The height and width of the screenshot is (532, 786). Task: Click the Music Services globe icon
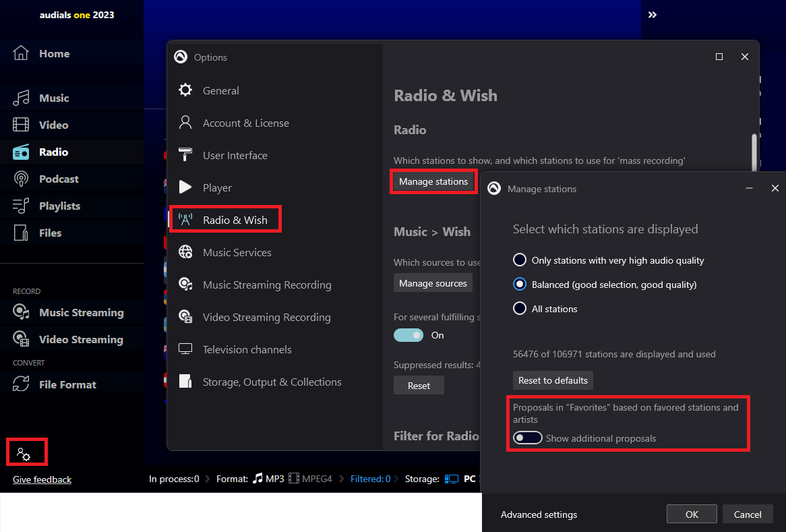(185, 252)
